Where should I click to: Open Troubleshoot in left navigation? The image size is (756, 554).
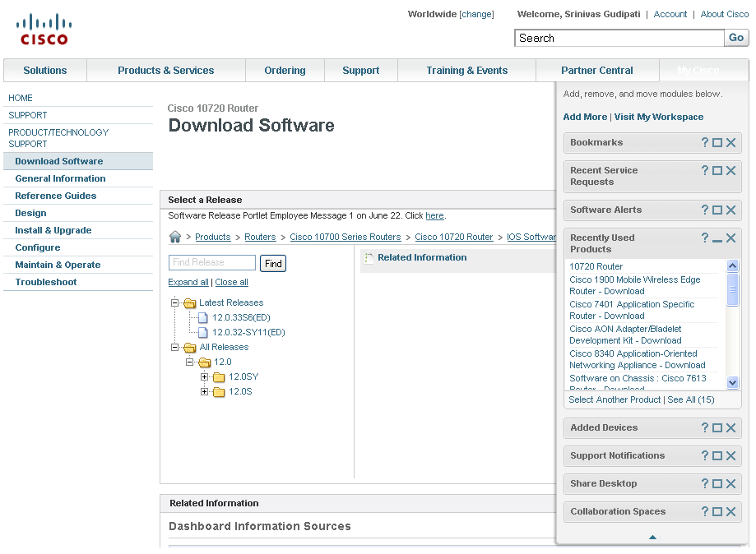click(46, 282)
